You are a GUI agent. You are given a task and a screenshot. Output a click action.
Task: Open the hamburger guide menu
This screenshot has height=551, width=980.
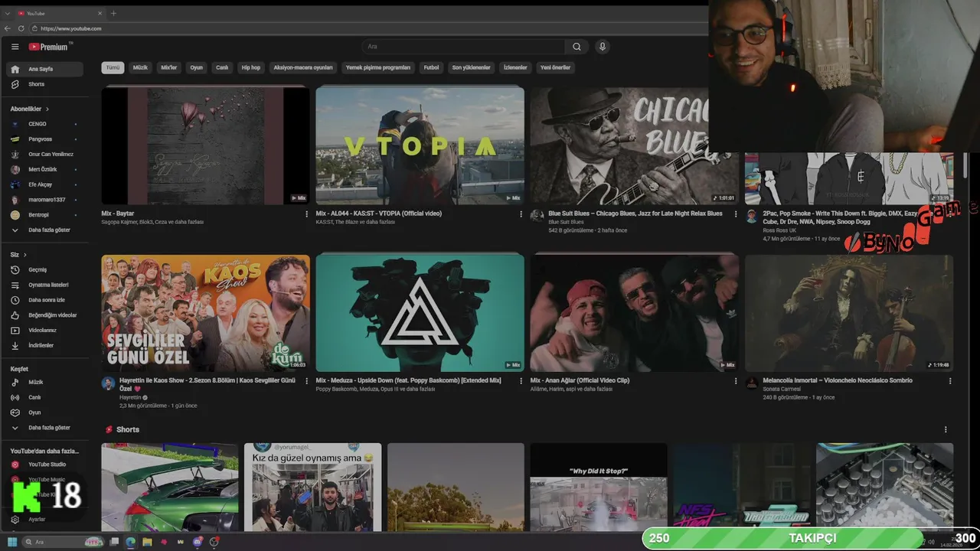click(15, 47)
